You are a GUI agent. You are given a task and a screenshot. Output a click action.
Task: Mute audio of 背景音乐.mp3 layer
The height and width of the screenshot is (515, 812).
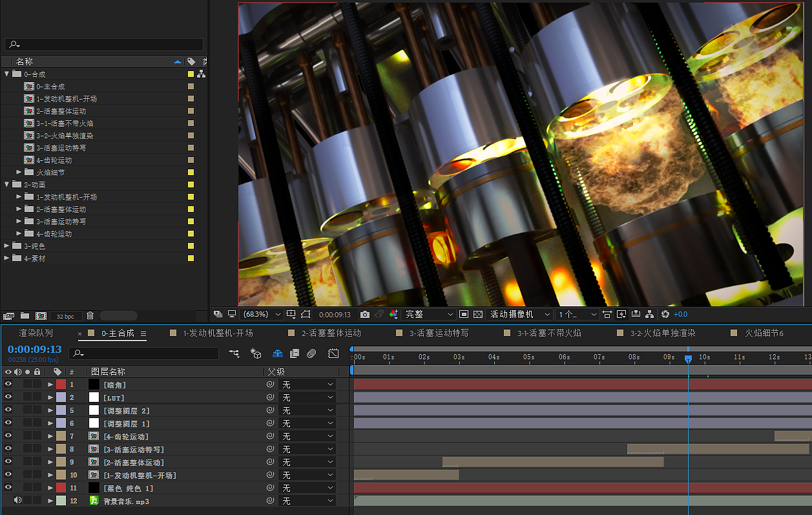(18, 501)
